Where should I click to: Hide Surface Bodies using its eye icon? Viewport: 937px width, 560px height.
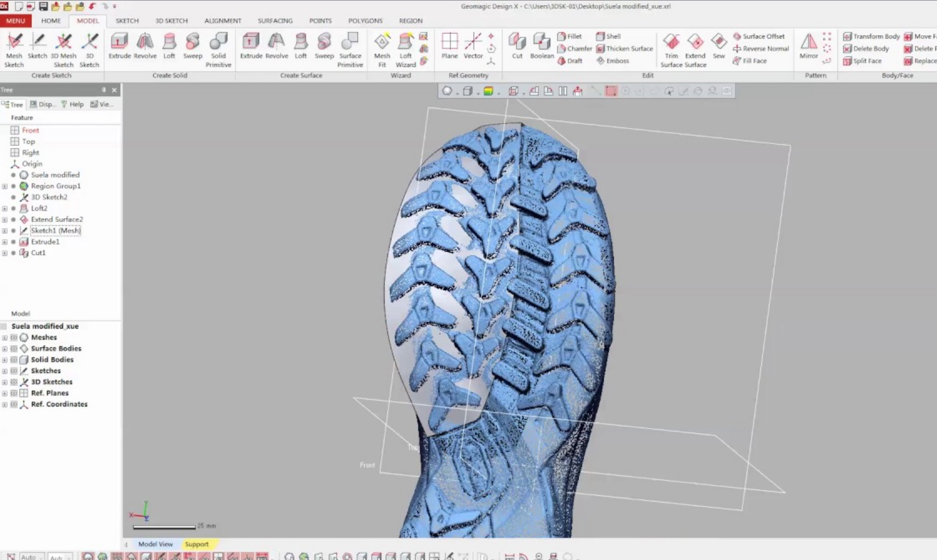click(14, 349)
